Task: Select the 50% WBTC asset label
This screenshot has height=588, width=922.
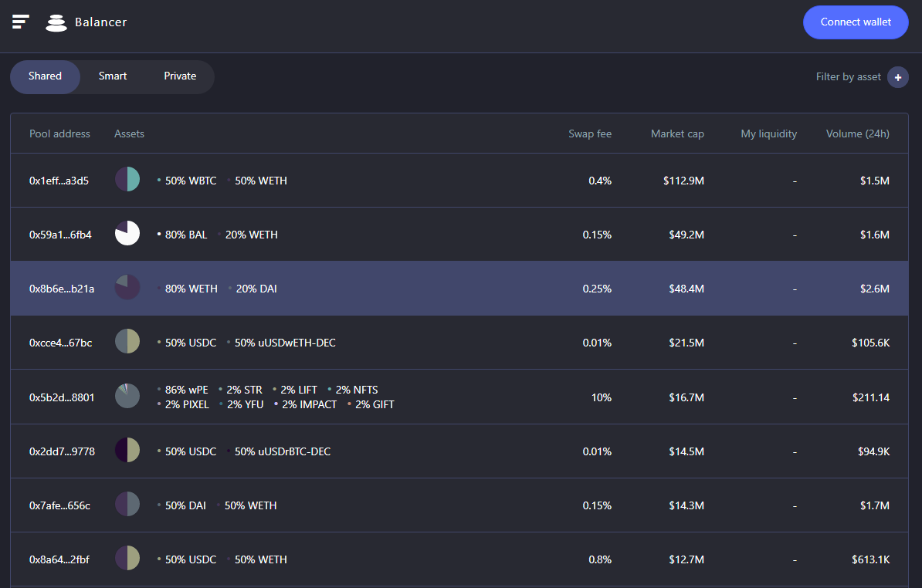Action: point(191,181)
